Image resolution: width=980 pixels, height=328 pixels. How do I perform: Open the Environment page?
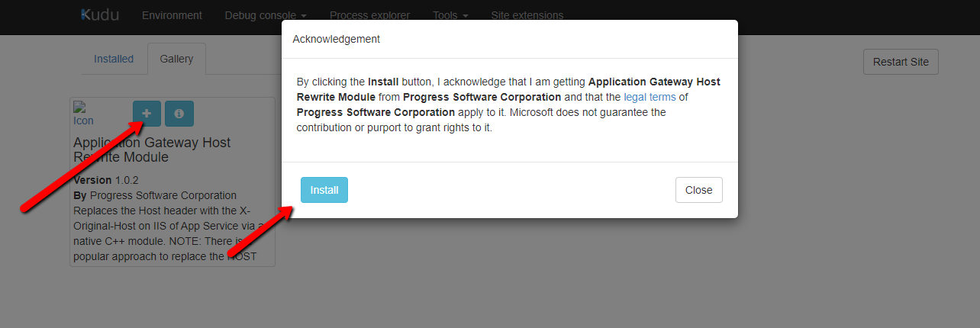[x=172, y=15]
